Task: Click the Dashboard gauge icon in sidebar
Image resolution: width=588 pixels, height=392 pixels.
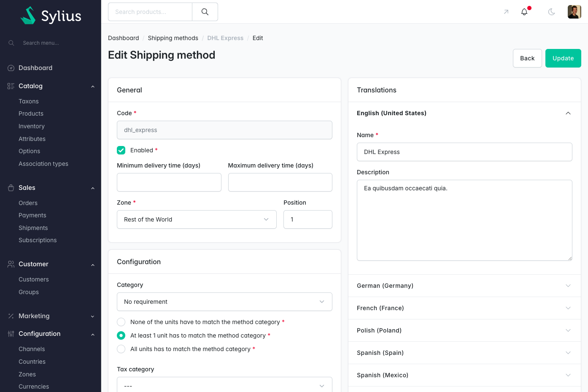Action: (11, 68)
